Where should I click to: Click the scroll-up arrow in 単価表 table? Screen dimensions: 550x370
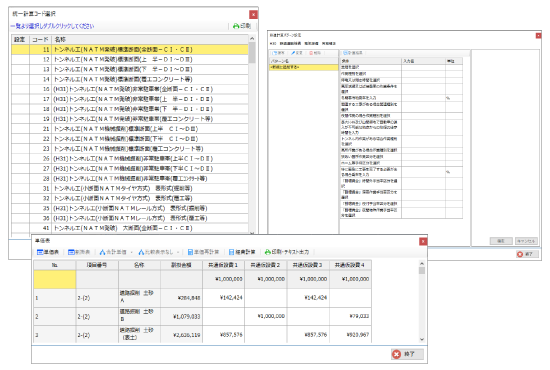tap(422, 263)
